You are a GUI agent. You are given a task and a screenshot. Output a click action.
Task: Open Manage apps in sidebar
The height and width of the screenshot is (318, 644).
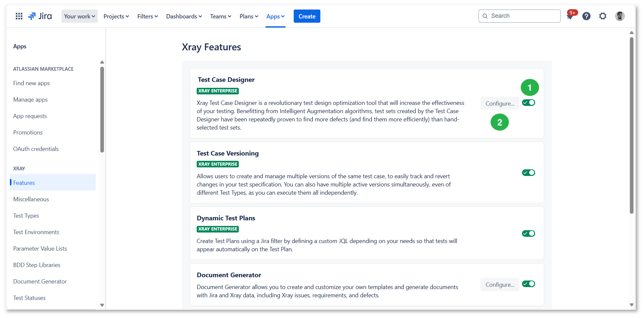(30, 100)
